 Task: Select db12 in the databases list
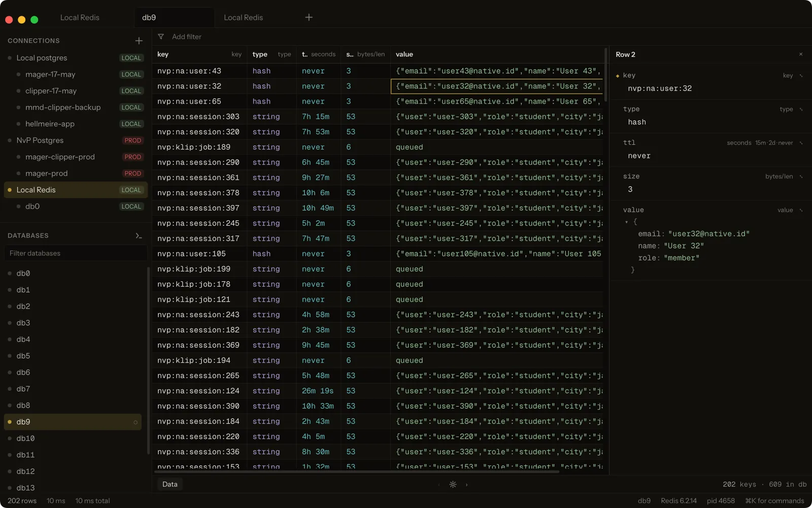(x=73, y=471)
